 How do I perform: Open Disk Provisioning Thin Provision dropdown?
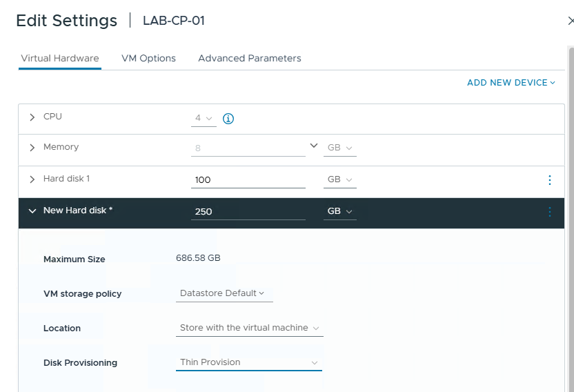point(248,362)
